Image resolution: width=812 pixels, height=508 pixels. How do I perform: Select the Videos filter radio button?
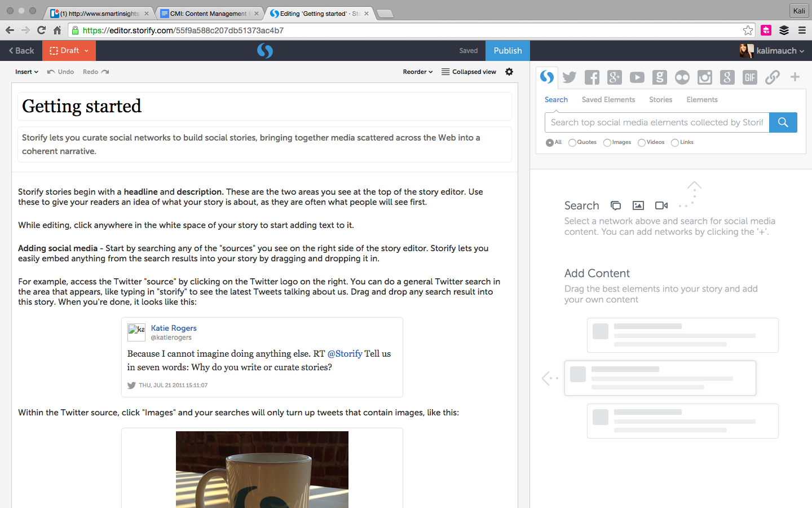pyautogui.click(x=642, y=143)
